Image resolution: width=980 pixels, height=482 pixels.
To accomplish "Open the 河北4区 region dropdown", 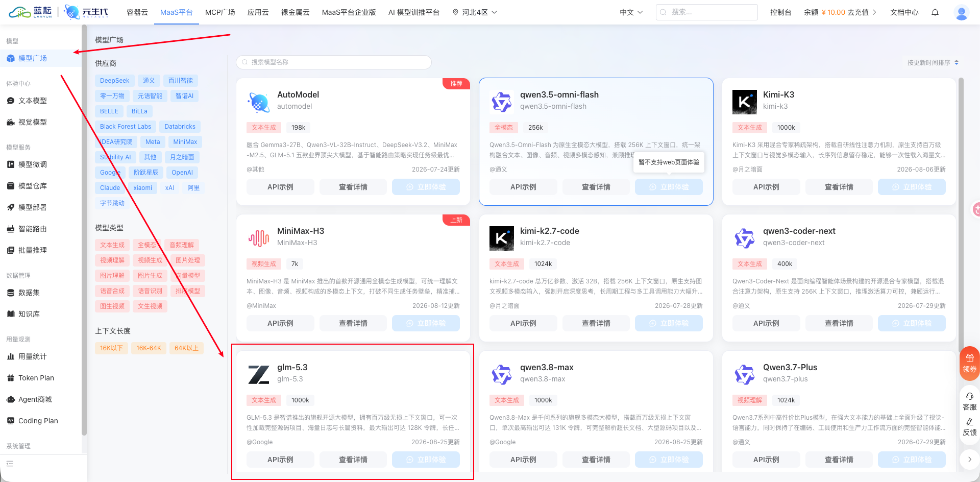I will (475, 12).
